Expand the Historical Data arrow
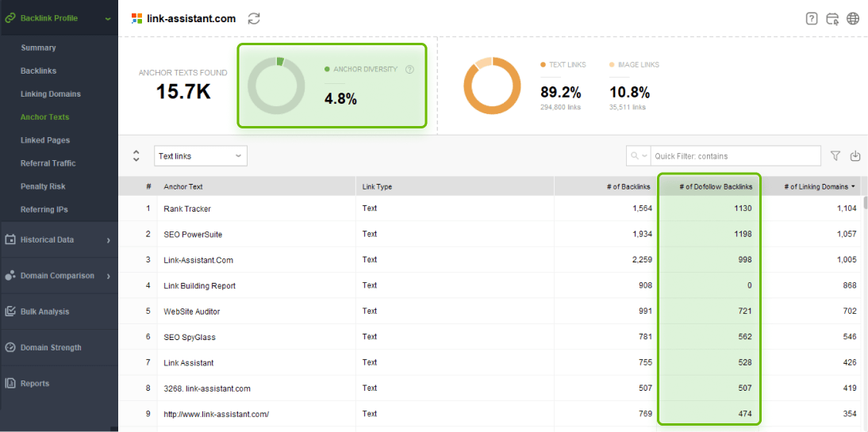Viewport: 868px width, 432px height. [x=109, y=240]
